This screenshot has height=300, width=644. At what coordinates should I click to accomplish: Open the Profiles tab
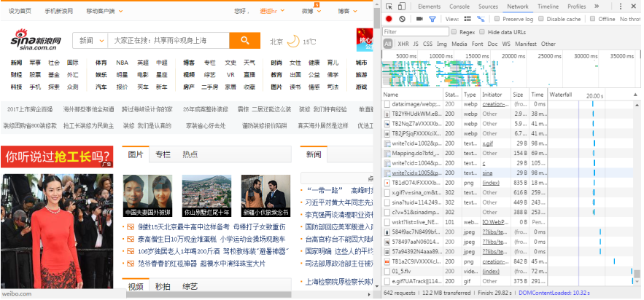tap(577, 6)
